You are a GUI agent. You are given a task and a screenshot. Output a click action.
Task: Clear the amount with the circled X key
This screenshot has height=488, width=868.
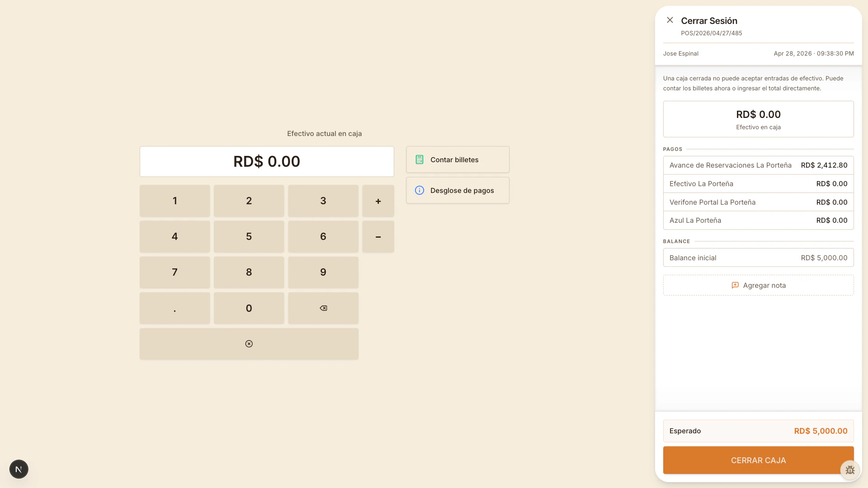pyautogui.click(x=249, y=344)
